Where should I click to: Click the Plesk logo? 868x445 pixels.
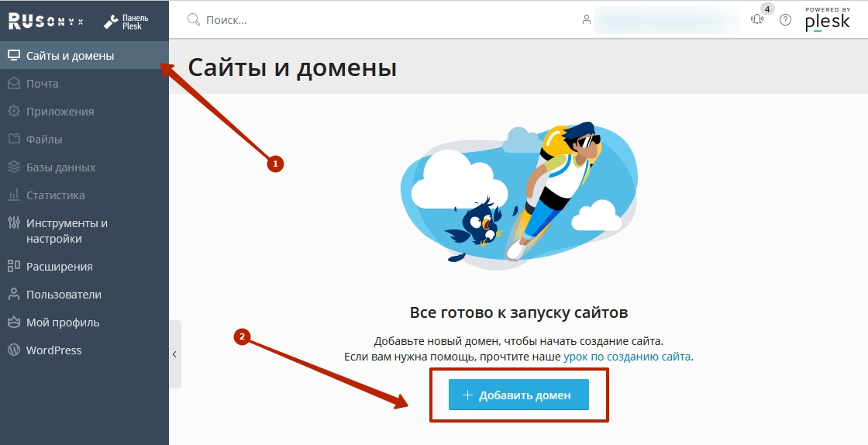(828, 19)
